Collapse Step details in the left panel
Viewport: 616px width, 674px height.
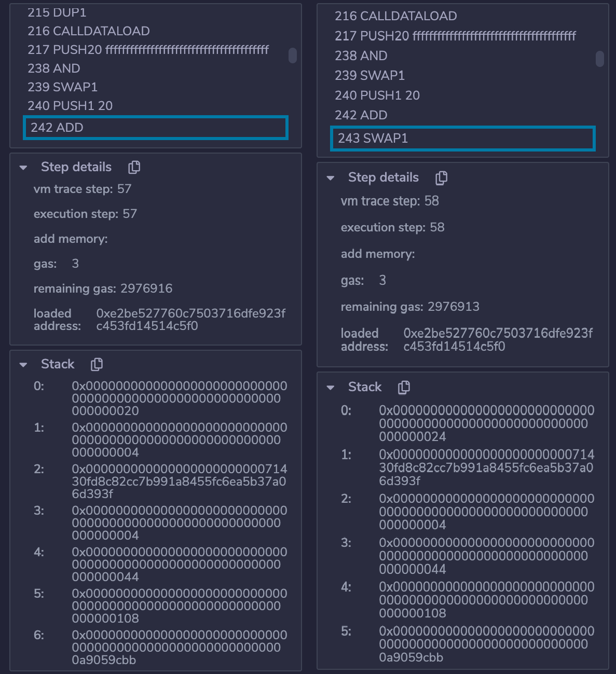click(23, 168)
